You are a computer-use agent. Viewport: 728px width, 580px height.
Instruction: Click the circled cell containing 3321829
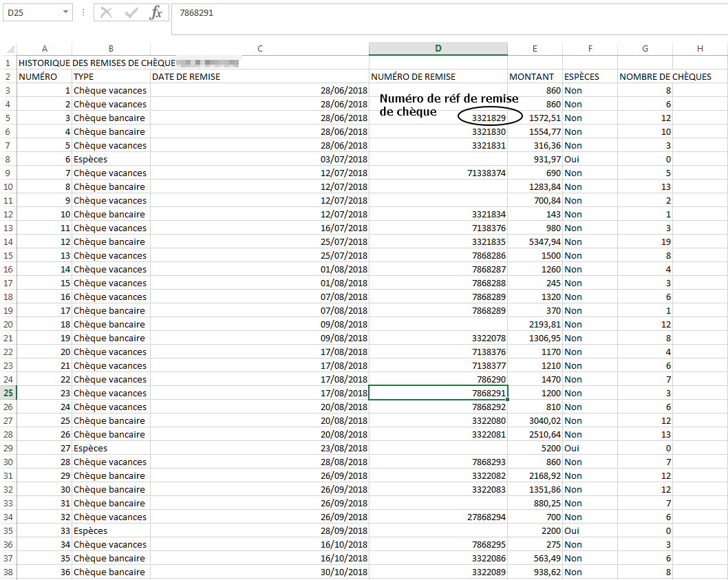489,118
